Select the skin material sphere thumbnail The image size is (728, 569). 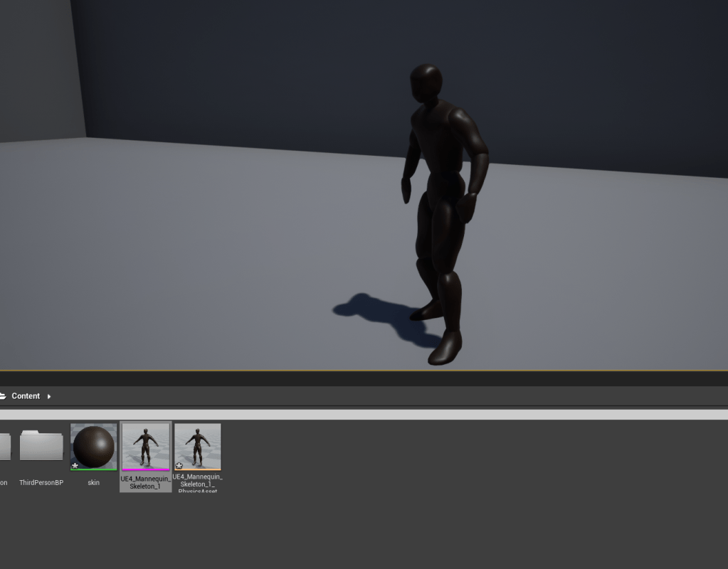click(94, 447)
